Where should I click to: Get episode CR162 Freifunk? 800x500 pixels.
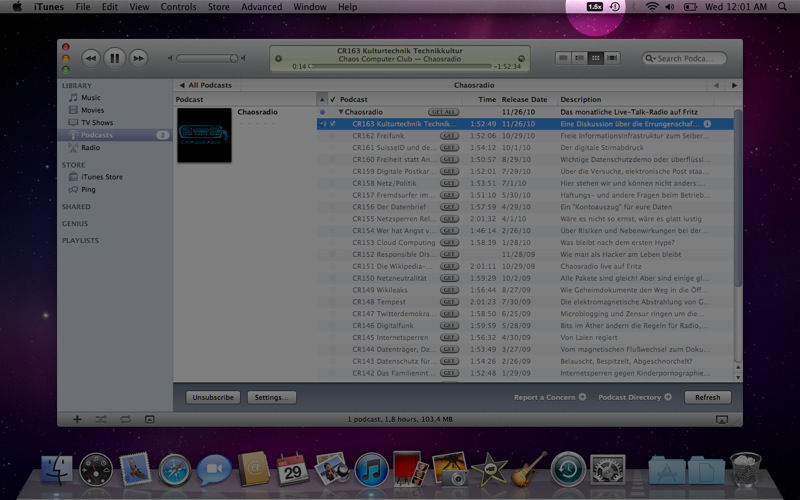449,136
